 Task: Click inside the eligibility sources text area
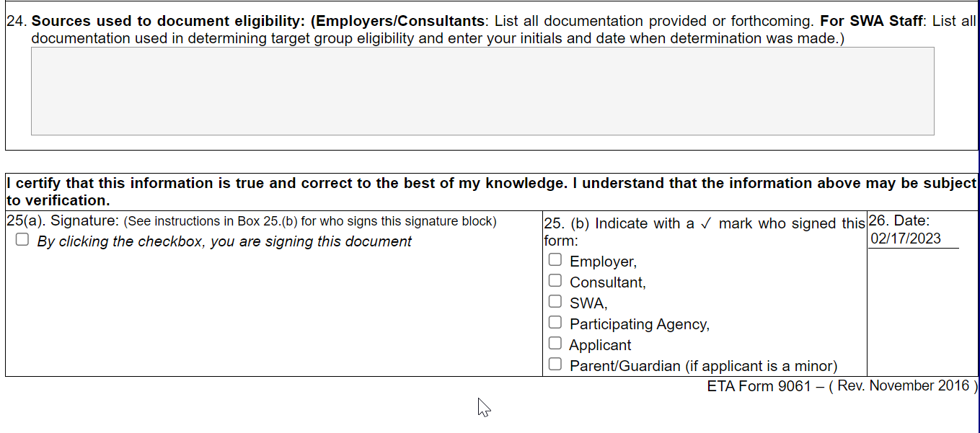tap(482, 91)
